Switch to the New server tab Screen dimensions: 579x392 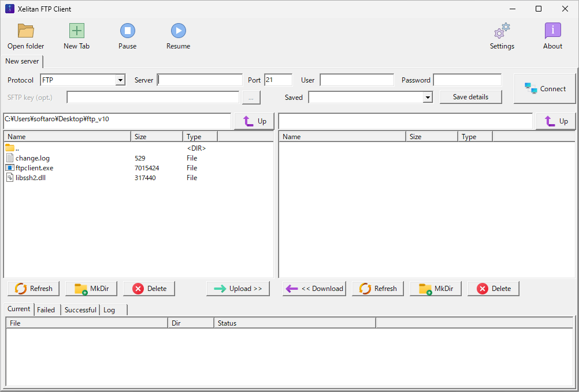(22, 61)
